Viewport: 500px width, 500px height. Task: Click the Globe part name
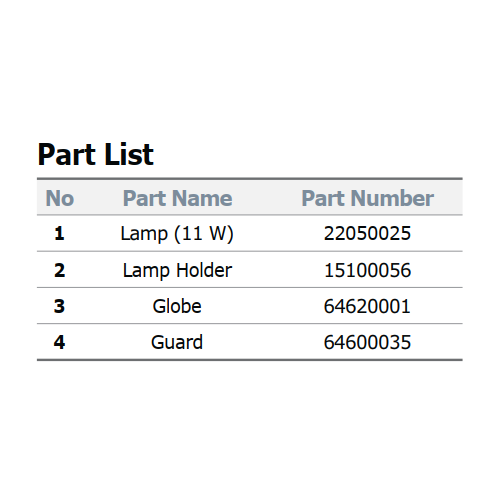point(177,306)
